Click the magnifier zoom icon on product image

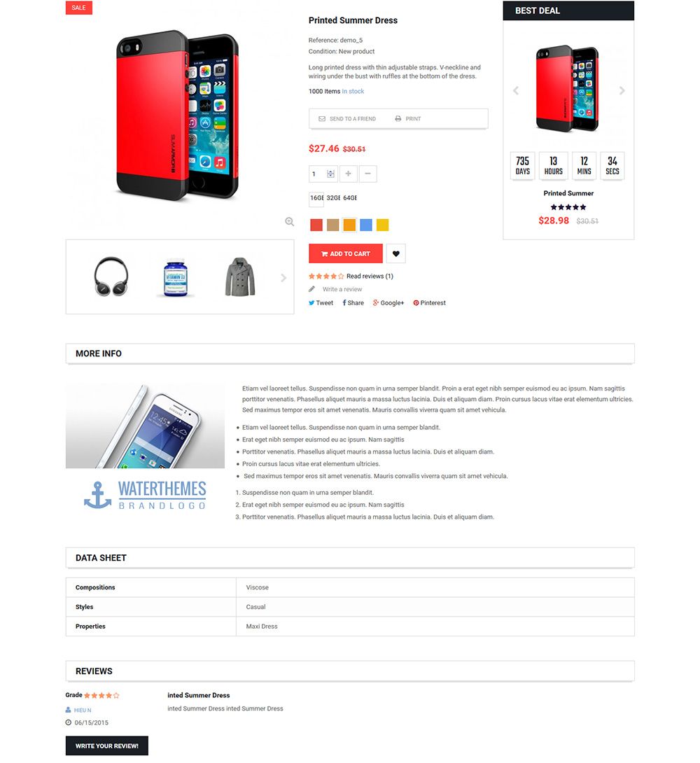[x=289, y=222]
